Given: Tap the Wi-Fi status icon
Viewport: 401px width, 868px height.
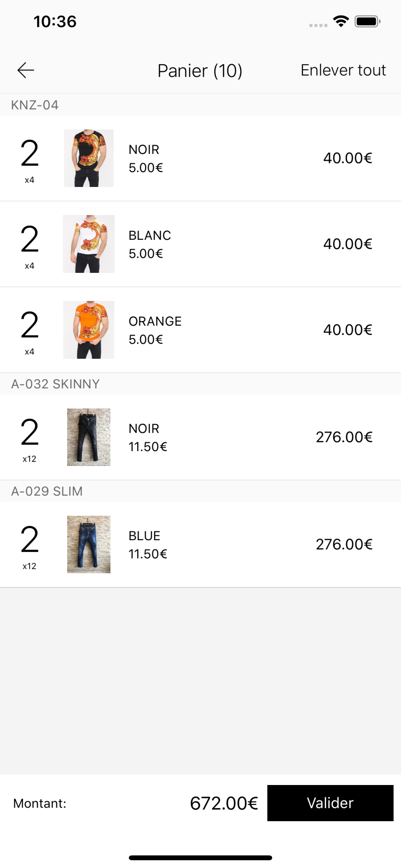Looking at the screenshot, I should tap(341, 22).
